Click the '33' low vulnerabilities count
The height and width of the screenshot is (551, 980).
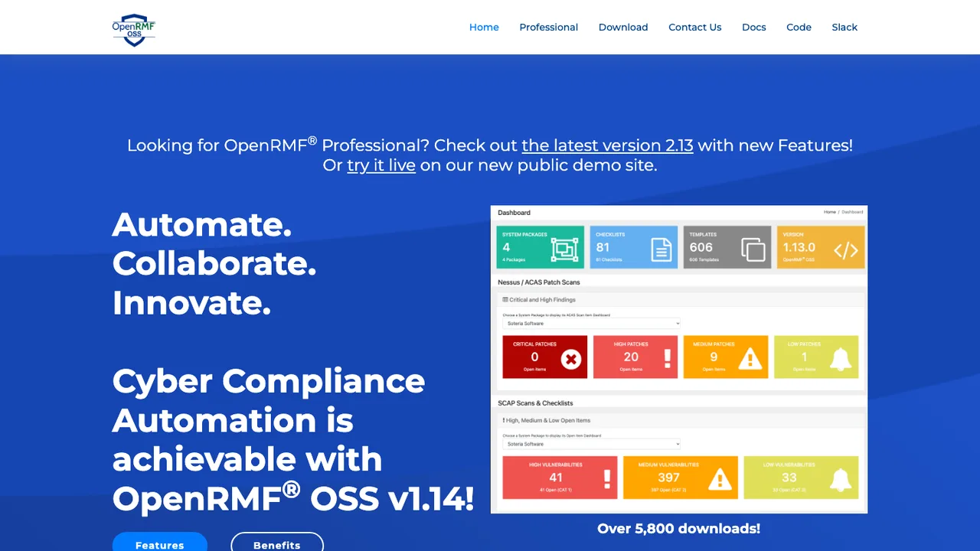[789, 478]
